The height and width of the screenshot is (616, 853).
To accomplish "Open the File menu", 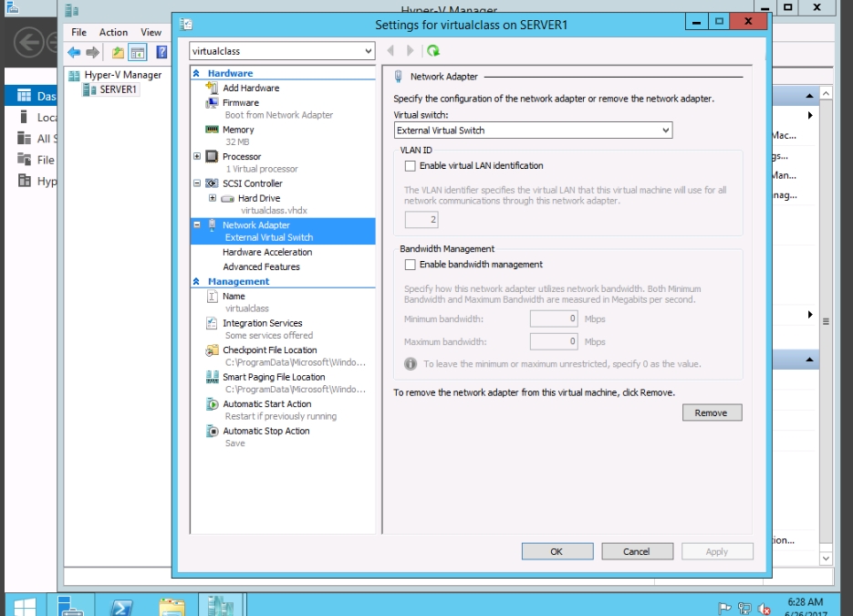I will [79, 32].
